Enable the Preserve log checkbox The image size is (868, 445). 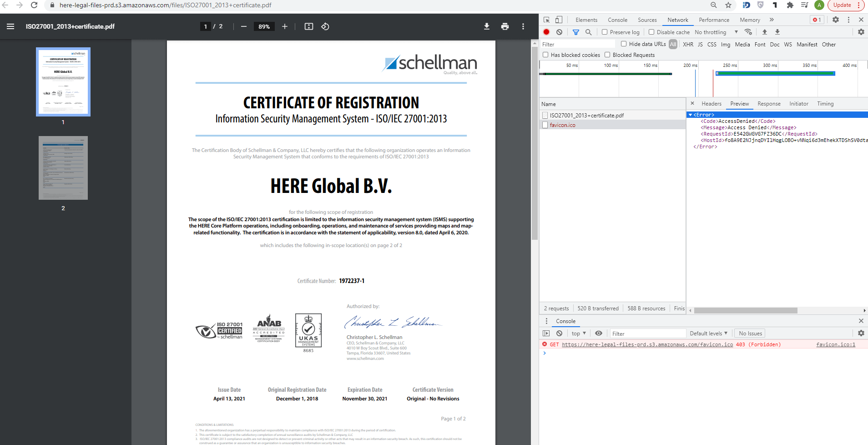(x=605, y=32)
